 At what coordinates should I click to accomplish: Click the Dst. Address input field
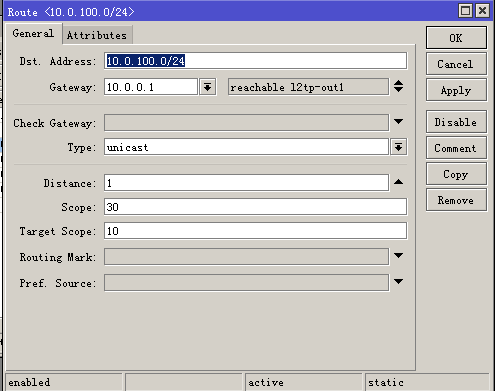pyautogui.click(x=255, y=61)
